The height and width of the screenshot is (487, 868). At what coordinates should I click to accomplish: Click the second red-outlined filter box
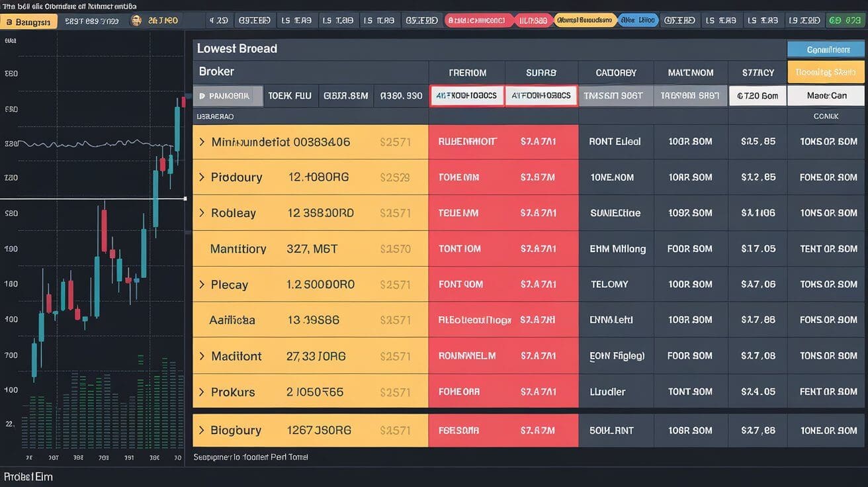541,95
